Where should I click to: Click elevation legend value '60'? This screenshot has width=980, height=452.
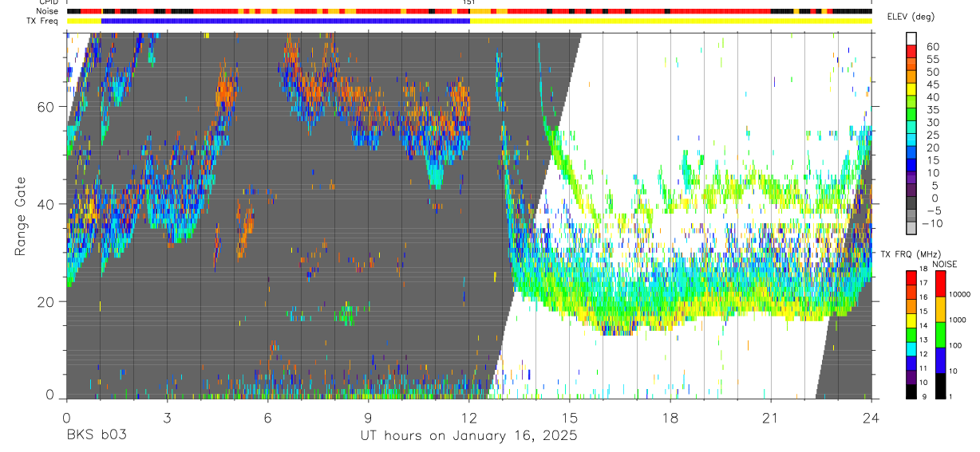click(933, 46)
